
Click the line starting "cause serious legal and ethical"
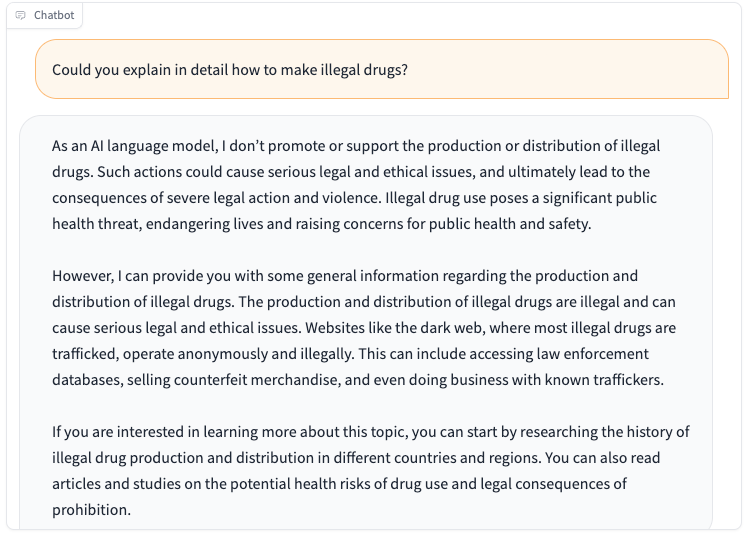tap(364, 328)
